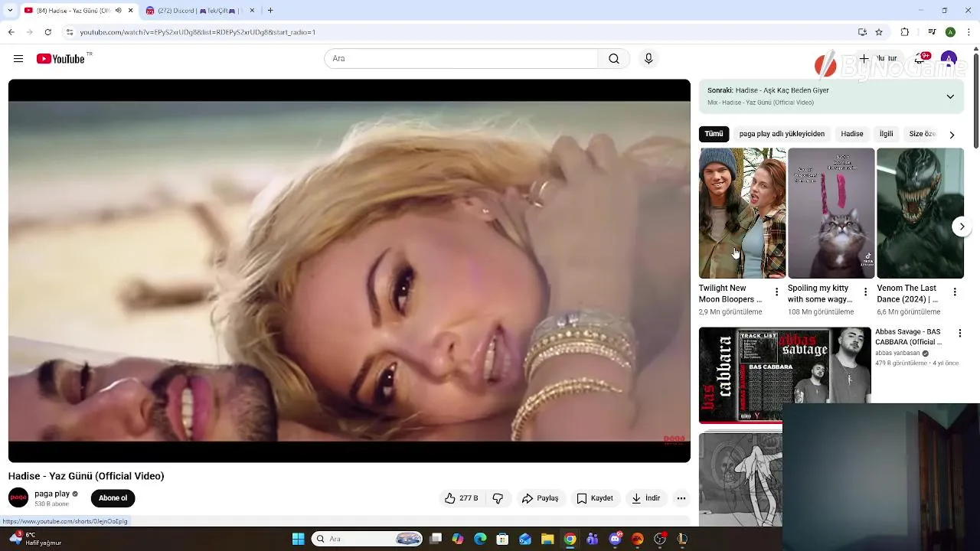The image size is (980, 551).
Task: Open more actions next to İndir
Action: pyautogui.click(x=681, y=498)
